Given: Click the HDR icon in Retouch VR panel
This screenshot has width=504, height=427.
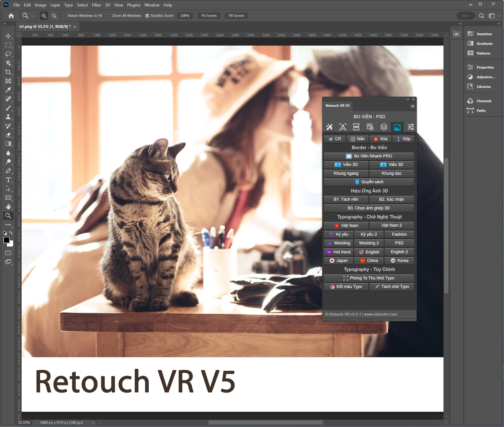Looking at the screenshot, I should coord(356,127).
